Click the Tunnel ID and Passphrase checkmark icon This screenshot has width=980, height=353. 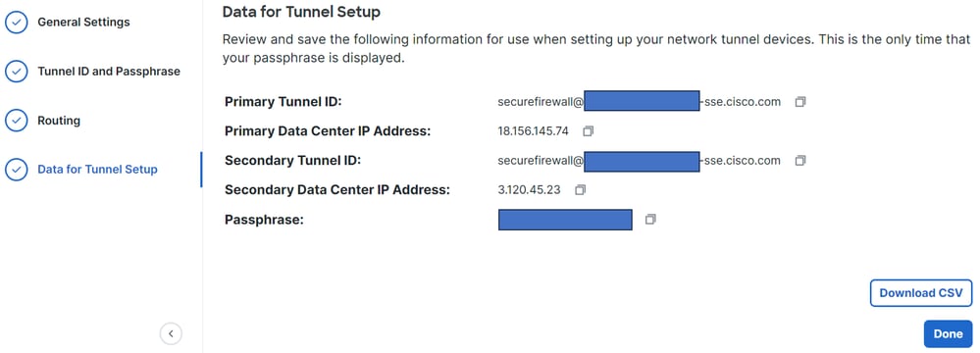pos(17,72)
